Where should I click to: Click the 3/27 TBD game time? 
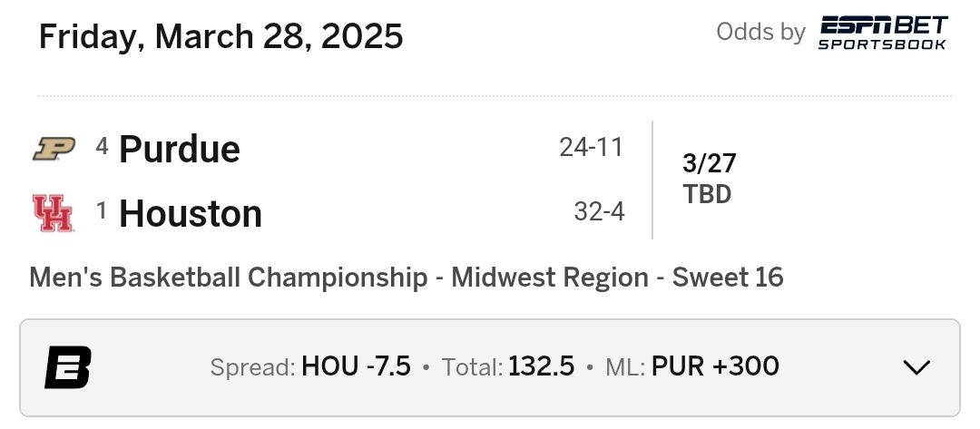tap(709, 179)
